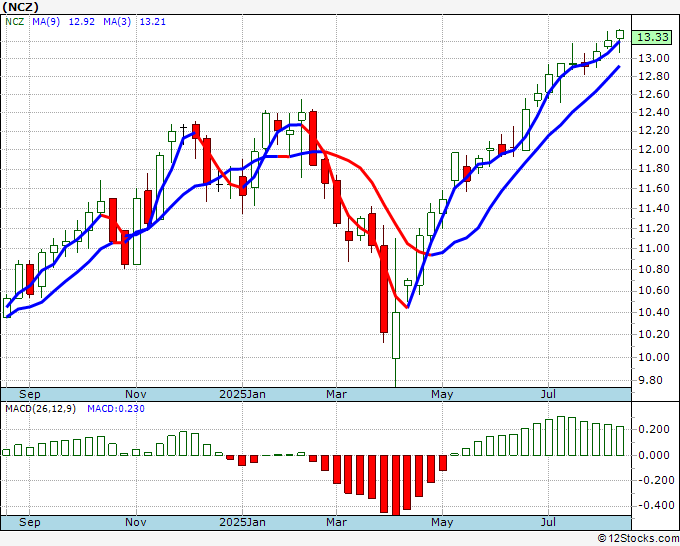Click the 12.92 MA(9) value

[x=82, y=22]
